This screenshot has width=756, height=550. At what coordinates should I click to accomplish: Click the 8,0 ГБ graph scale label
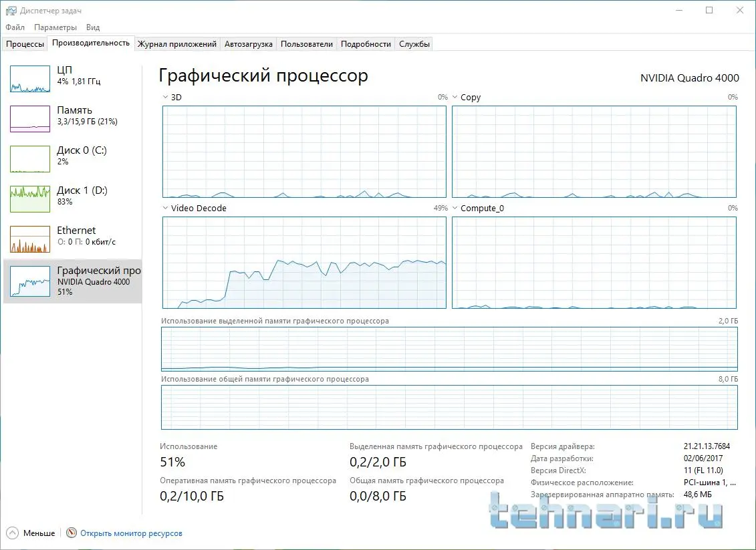(728, 380)
